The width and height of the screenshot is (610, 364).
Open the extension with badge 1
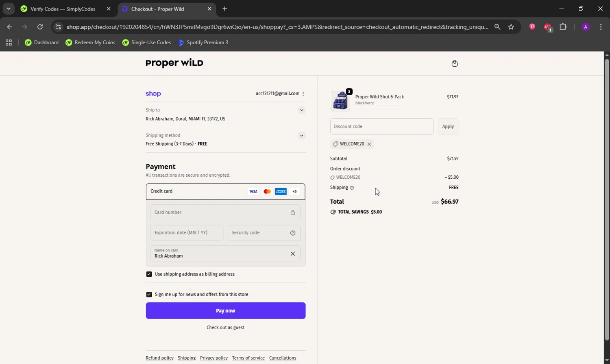click(x=548, y=27)
